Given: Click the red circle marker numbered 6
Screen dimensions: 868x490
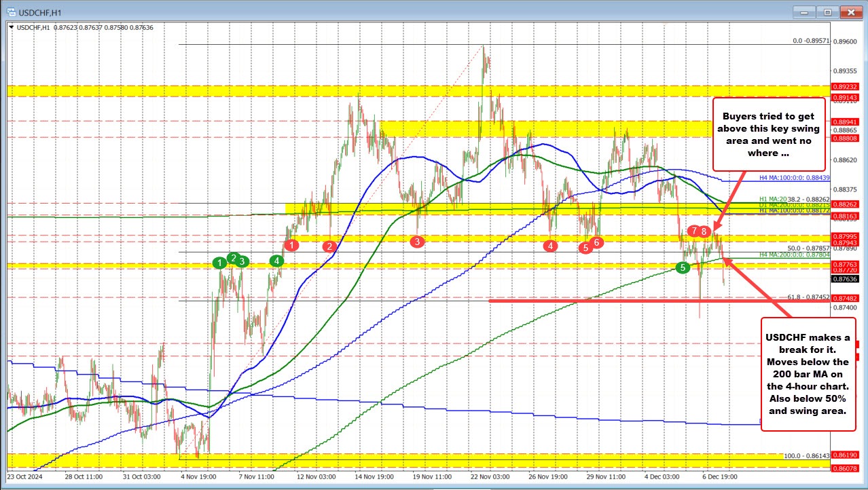Looking at the screenshot, I should [596, 242].
